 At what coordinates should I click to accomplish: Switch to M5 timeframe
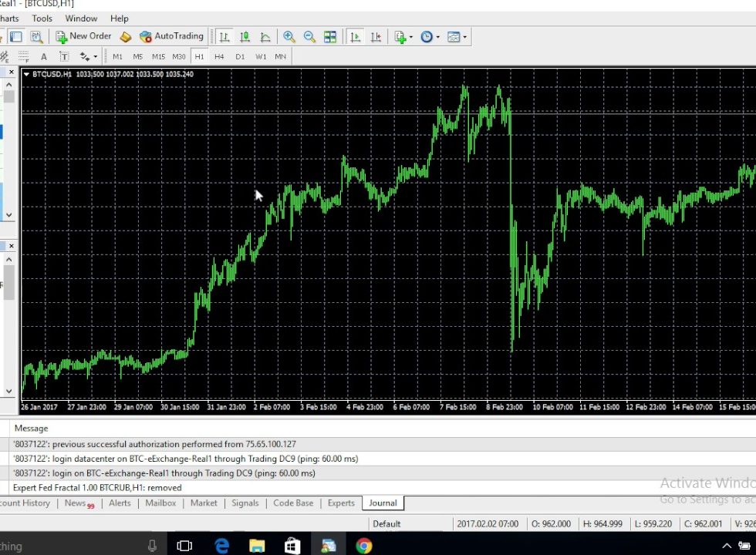click(138, 57)
